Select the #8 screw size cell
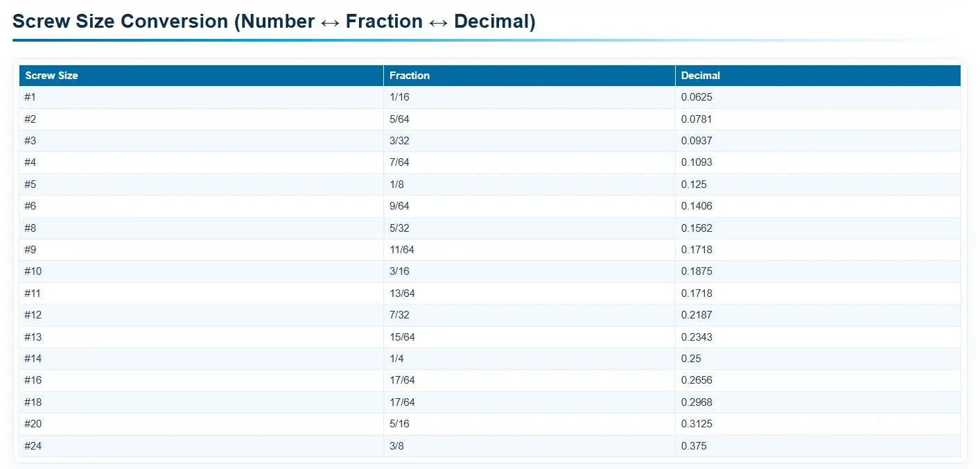Viewport: 980px width, 469px height. click(30, 228)
